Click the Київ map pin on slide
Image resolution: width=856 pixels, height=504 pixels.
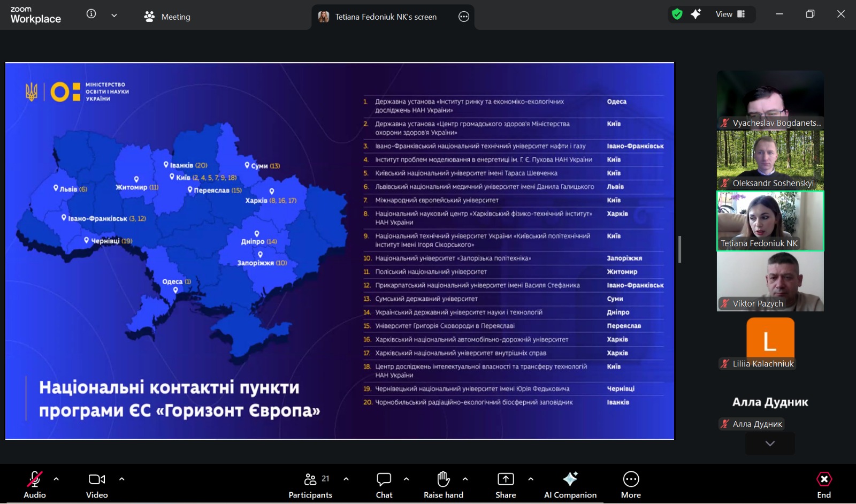(x=172, y=177)
